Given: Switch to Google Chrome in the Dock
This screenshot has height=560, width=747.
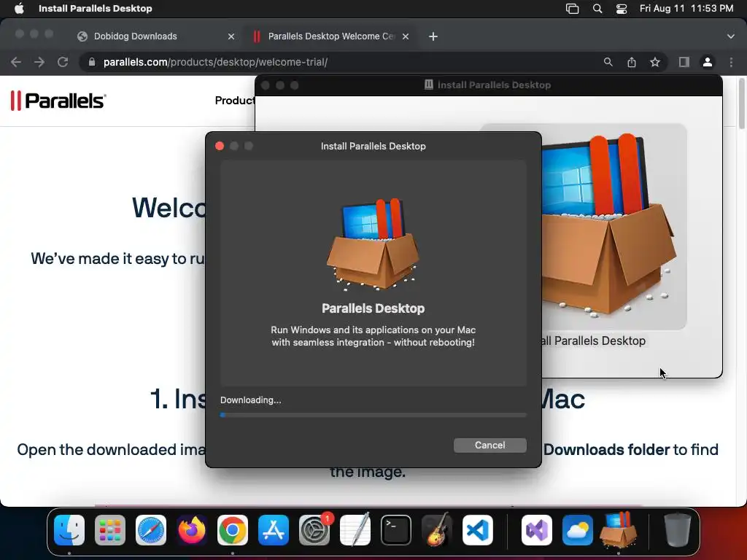Looking at the screenshot, I should tap(233, 530).
